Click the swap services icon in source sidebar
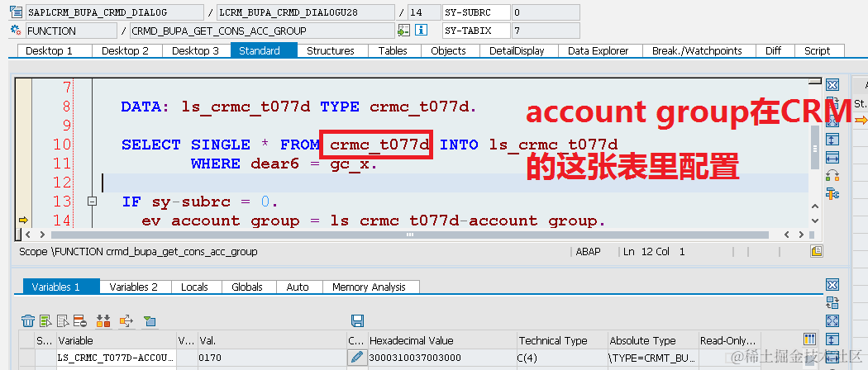 pos(832,175)
